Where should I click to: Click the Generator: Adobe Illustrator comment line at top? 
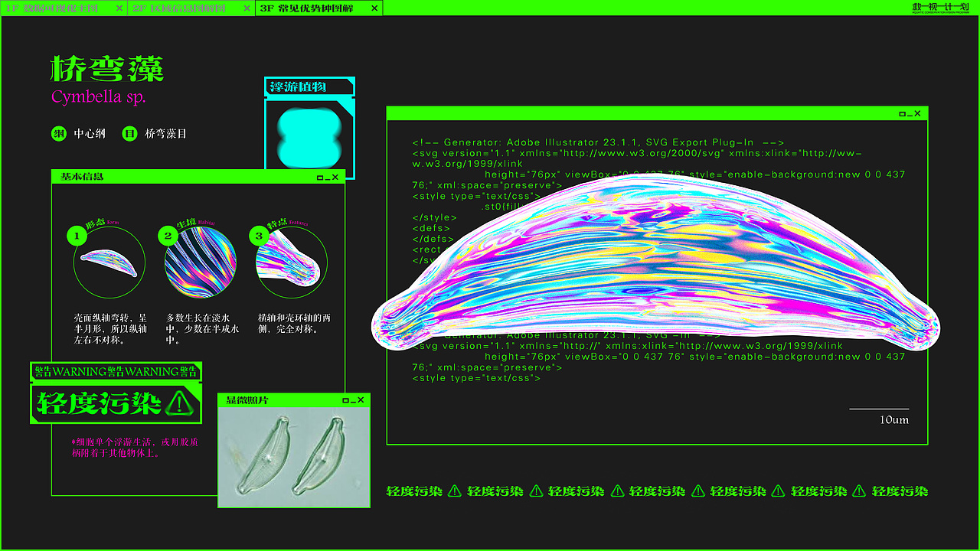(598, 142)
